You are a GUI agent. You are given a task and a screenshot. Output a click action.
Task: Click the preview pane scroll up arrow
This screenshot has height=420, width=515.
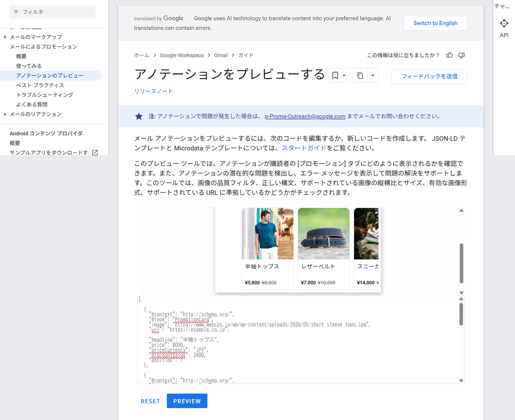click(x=461, y=211)
